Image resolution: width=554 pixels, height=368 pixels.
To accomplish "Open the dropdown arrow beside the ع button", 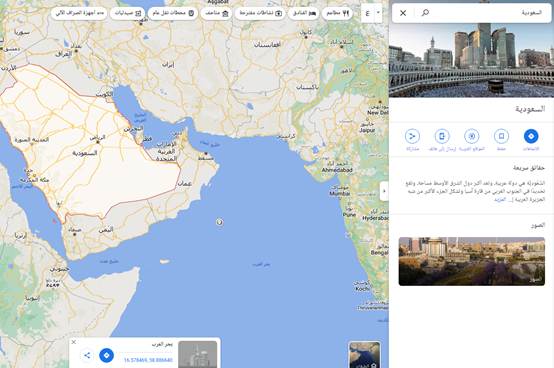I will [x=378, y=13].
